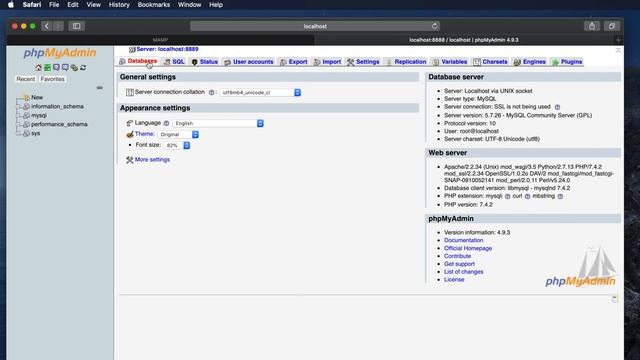Click the phpMyAdmin logo in the sidebar
Viewport: 640px width, 360px height.
pyautogui.click(x=60, y=53)
